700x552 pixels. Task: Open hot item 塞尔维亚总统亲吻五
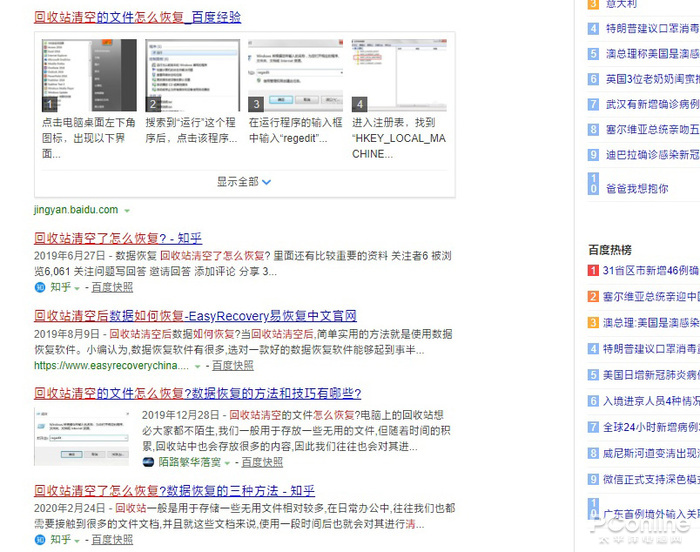click(x=652, y=130)
